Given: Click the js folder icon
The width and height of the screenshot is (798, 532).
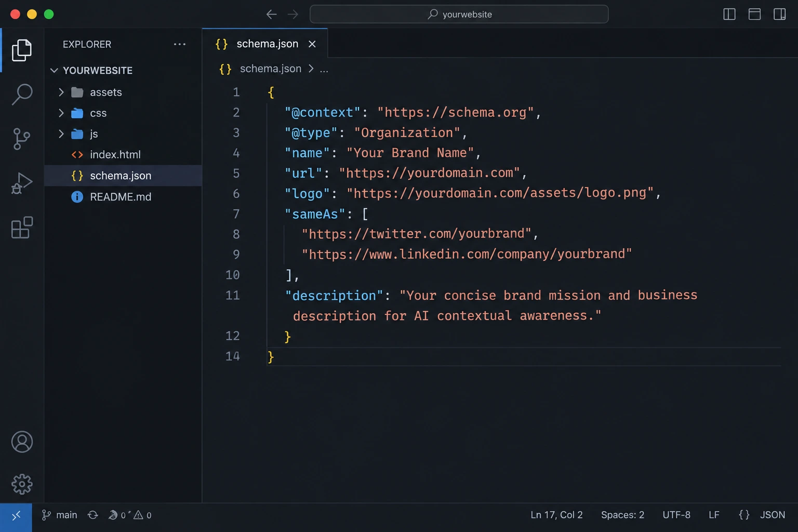Looking at the screenshot, I should coord(77,134).
